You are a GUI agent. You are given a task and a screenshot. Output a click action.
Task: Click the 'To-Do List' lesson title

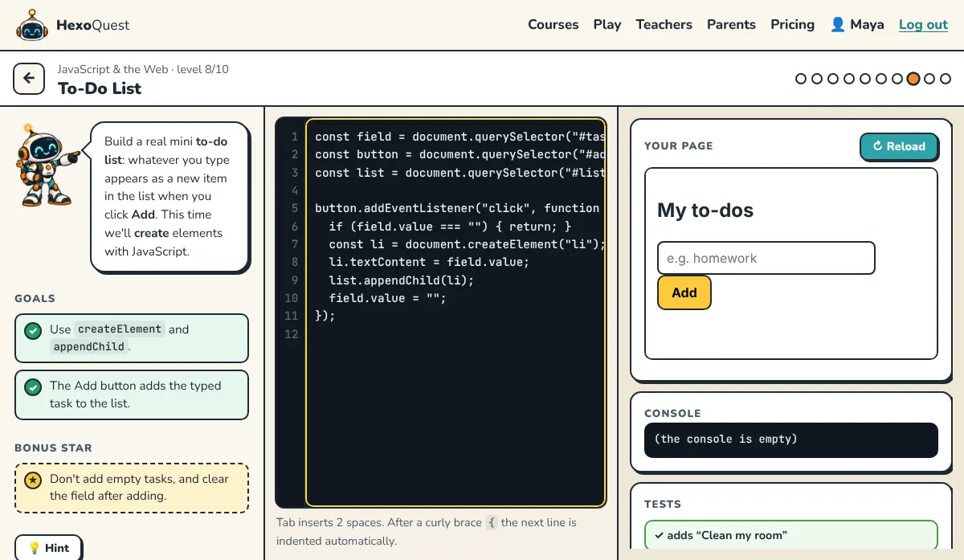pyautogui.click(x=100, y=88)
